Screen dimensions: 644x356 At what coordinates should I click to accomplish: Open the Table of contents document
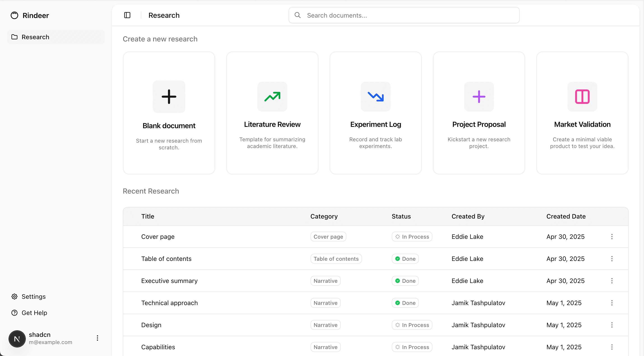pyautogui.click(x=166, y=259)
